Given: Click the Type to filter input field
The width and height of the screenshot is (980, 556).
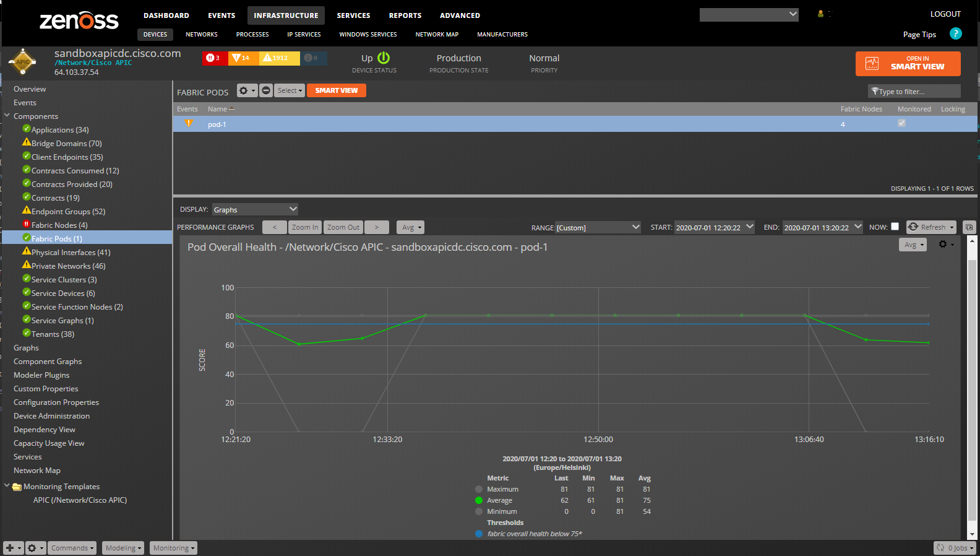Looking at the screenshot, I should 914,92.
